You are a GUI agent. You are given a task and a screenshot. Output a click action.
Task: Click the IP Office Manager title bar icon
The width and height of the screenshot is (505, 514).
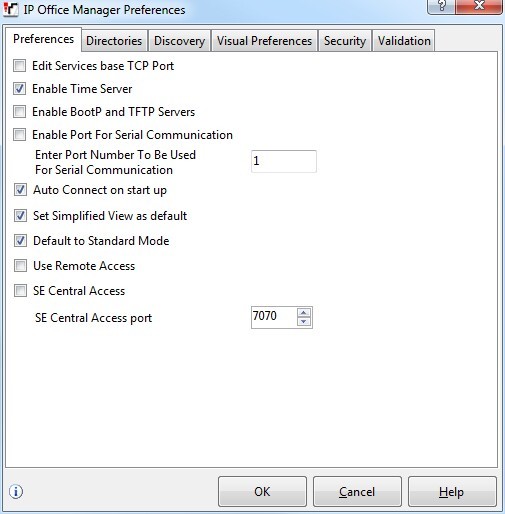10,9
